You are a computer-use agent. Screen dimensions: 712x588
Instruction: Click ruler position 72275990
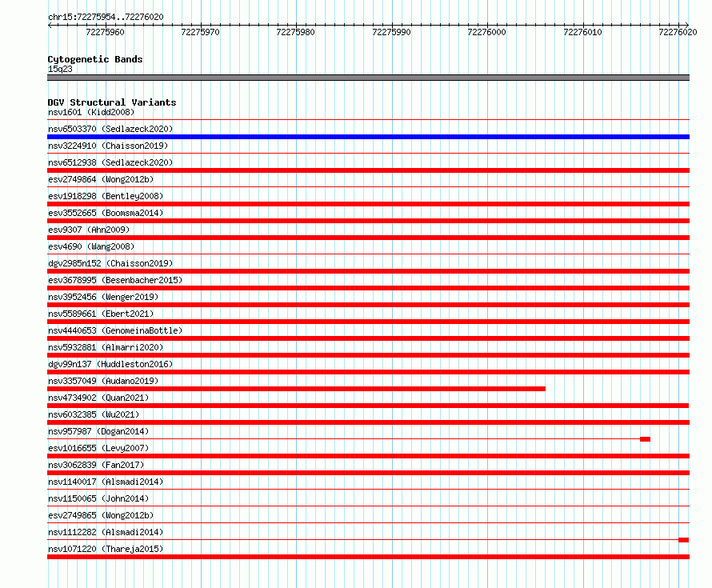click(x=391, y=32)
